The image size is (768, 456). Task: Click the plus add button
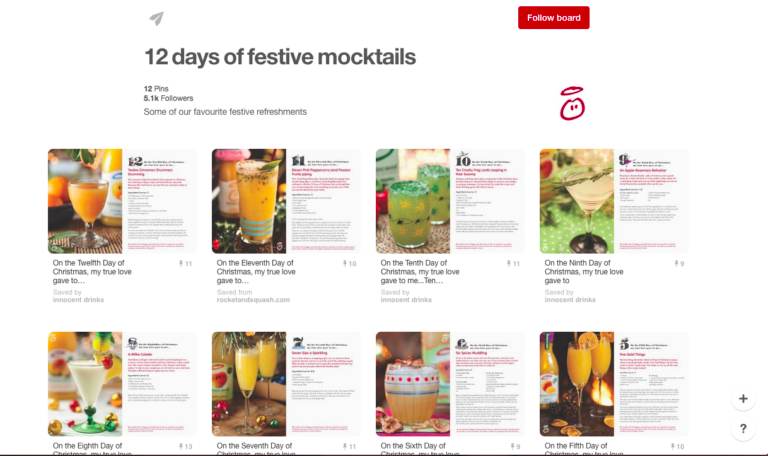[x=743, y=399]
